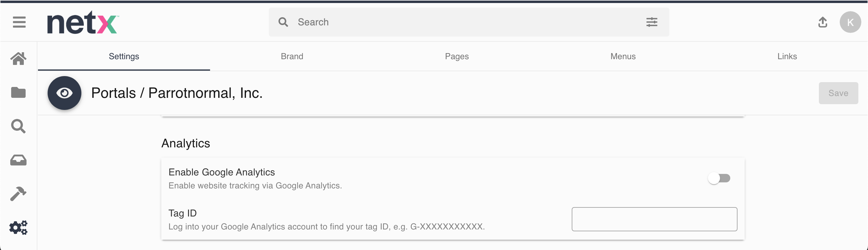Image resolution: width=868 pixels, height=250 pixels.
Task: Open the System gears sidebar icon
Action: pyautogui.click(x=18, y=228)
